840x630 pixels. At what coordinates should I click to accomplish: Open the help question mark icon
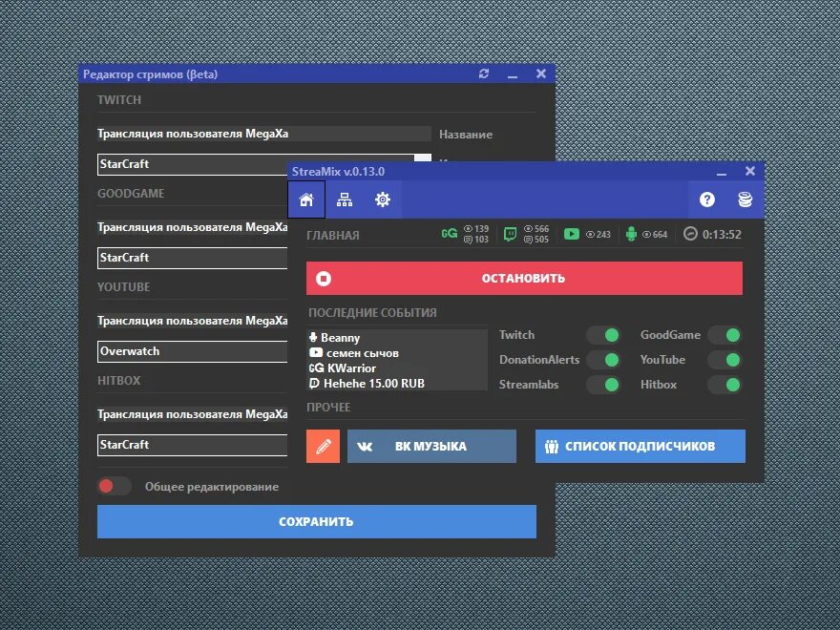coord(707,199)
